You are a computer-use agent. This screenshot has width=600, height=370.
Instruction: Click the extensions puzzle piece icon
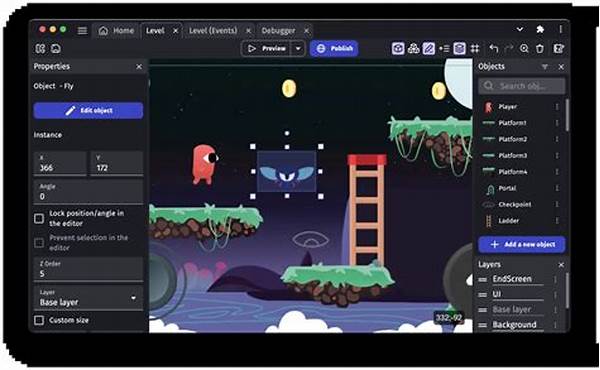pyautogui.click(x=540, y=29)
